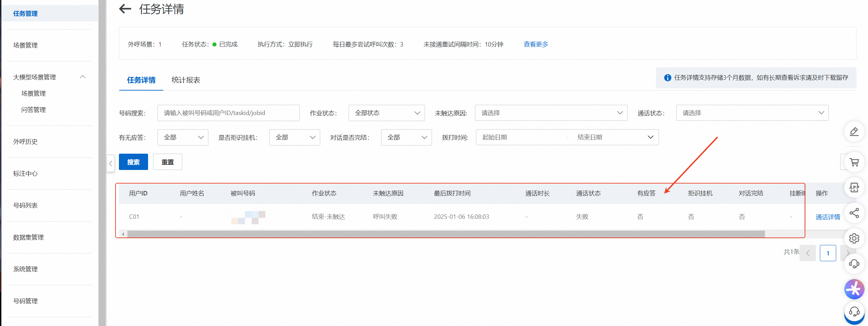Image resolution: width=868 pixels, height=326 pixels.
Task: Open the customer service chat bubble icon
Action: 854,312
